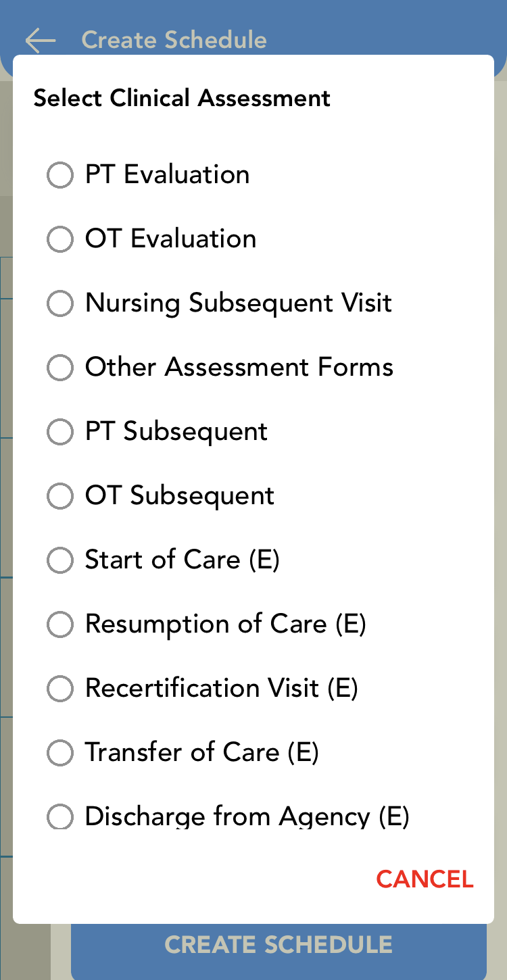This screenshot has height=980, width=507.
Task: Toggle the OT Subsequent selection circle
Action: point(59,495)
